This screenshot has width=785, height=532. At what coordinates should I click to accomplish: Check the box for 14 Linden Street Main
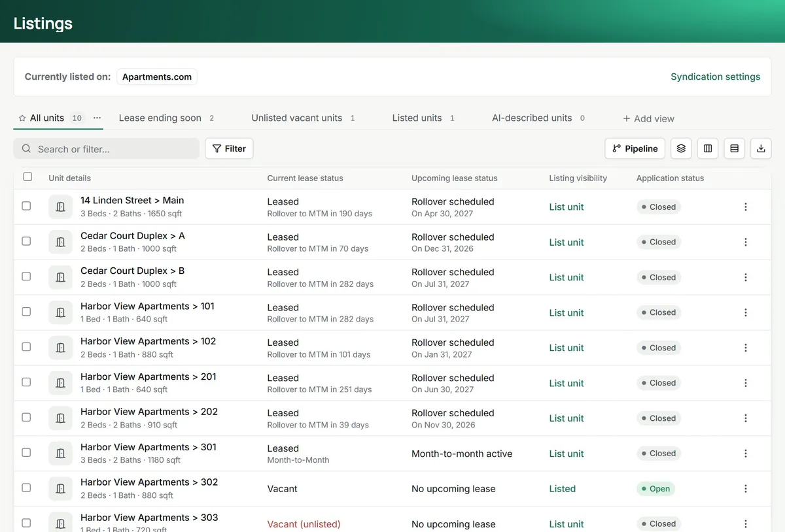coord(26,206)
